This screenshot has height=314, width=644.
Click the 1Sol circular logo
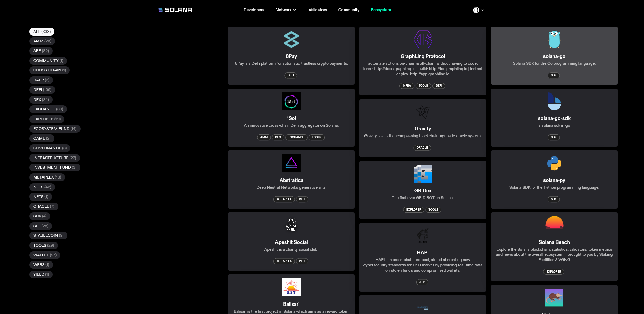[291, 101]
